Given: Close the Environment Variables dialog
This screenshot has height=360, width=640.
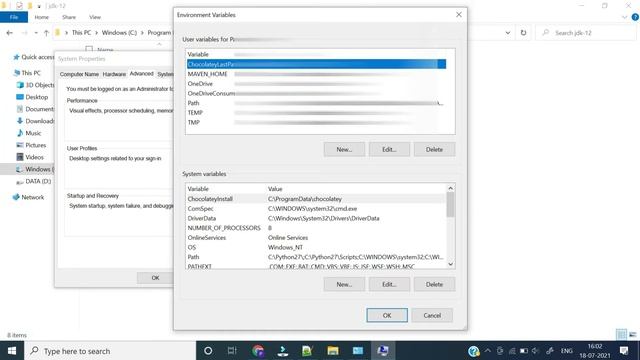Looking at the screenshot, I should pos(459,15).
